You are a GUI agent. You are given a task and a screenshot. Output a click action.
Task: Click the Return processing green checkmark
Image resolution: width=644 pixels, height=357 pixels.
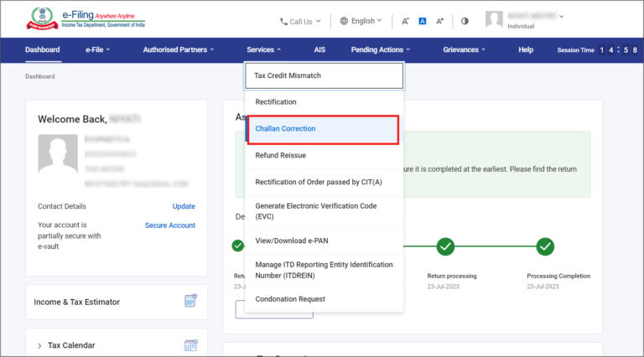(445, 246)
